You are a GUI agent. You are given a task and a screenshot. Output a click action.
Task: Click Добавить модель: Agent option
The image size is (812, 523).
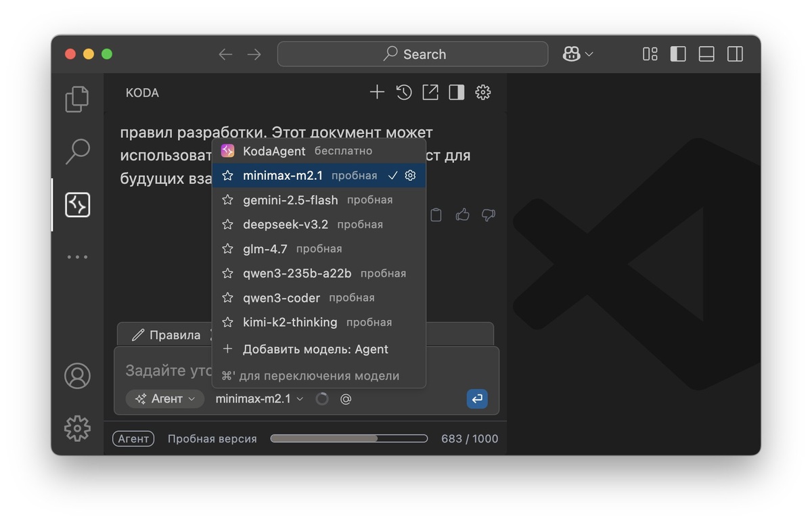(319, 349)
